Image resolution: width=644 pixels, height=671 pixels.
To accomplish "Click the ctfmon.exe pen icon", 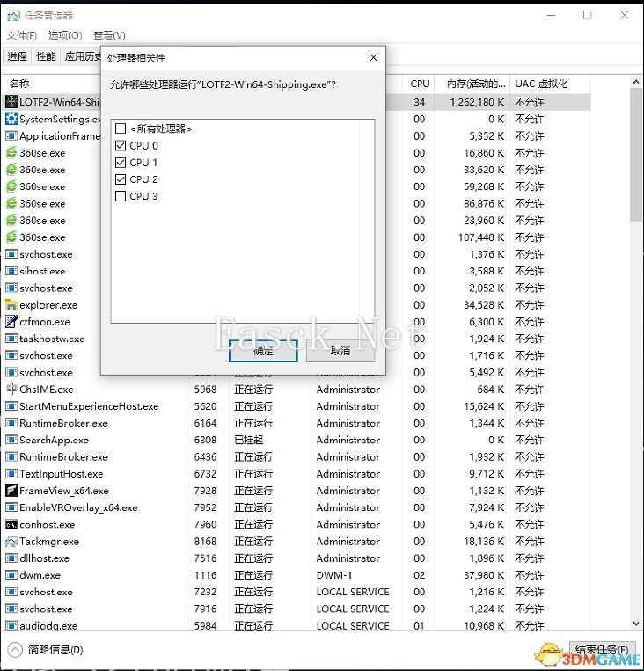I will pyautogui.click(x=11, y=322).
